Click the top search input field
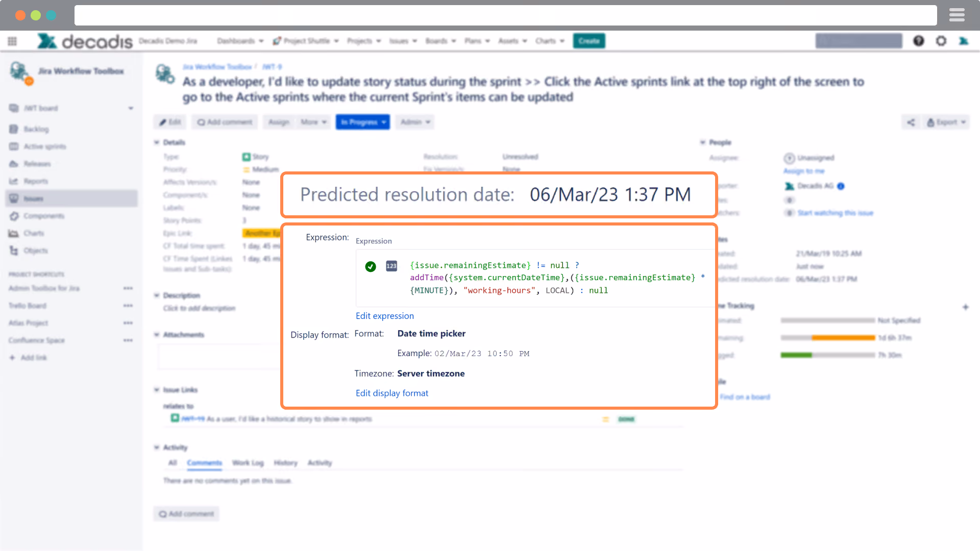The image size is (980, 551). tap(859, 41)
